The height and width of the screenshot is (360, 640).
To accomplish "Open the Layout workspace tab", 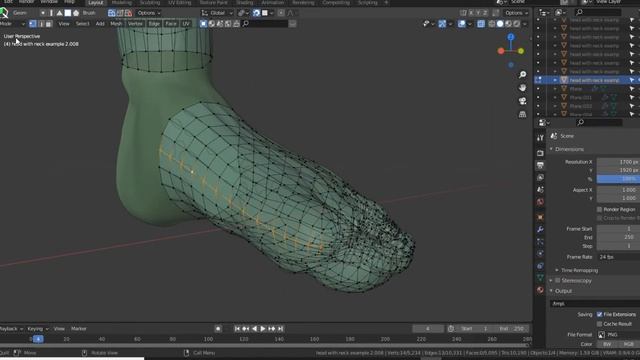I will point(96,3).
